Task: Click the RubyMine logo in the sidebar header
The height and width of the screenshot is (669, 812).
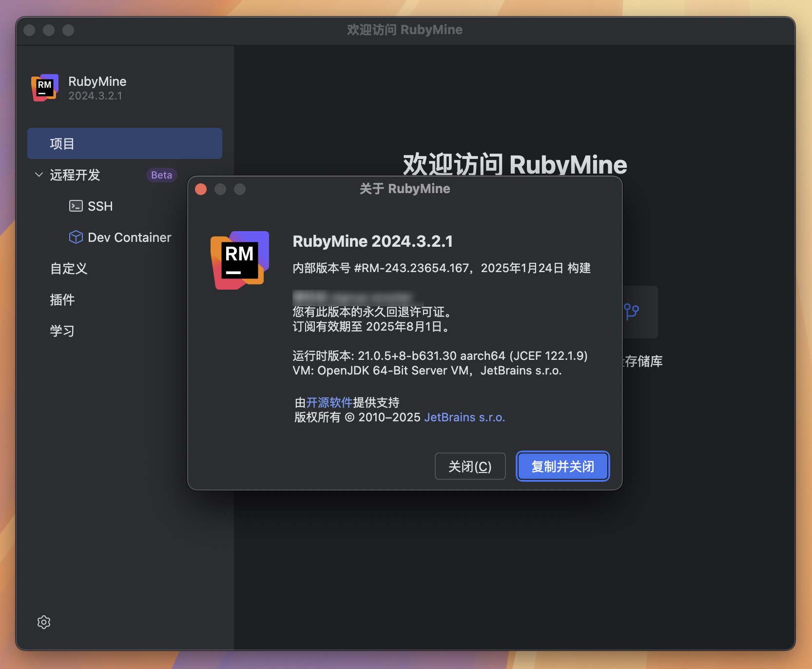Action: [45, 88]
